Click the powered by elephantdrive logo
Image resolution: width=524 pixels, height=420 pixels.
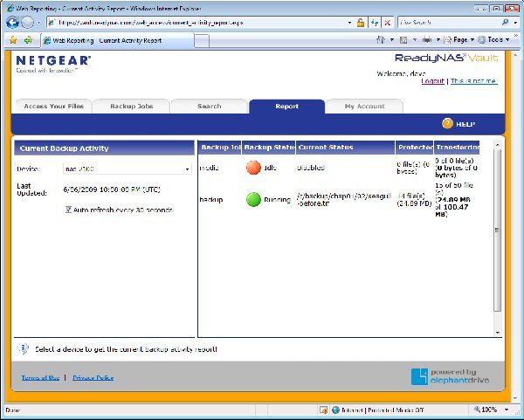coord(451,376)
